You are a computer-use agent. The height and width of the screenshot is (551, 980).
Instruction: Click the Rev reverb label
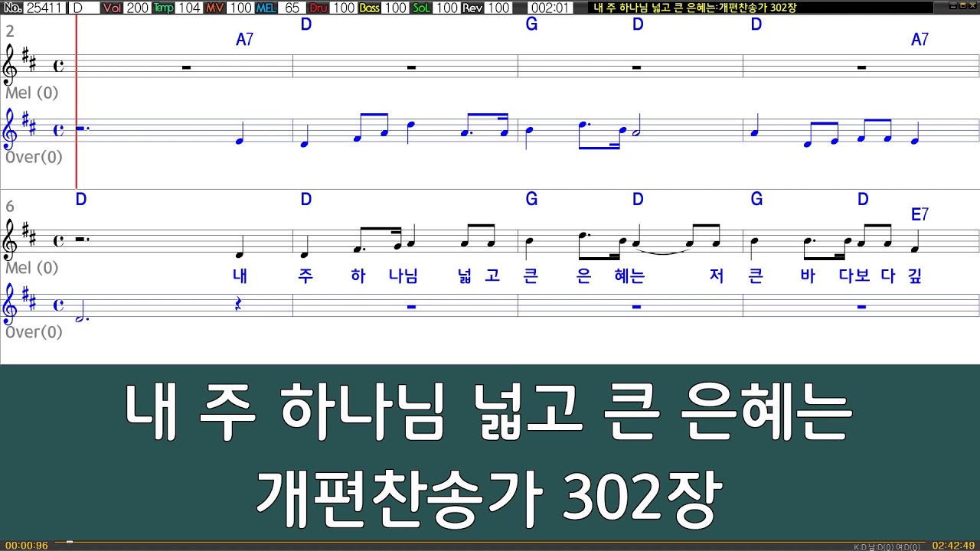tap(472, 8)
